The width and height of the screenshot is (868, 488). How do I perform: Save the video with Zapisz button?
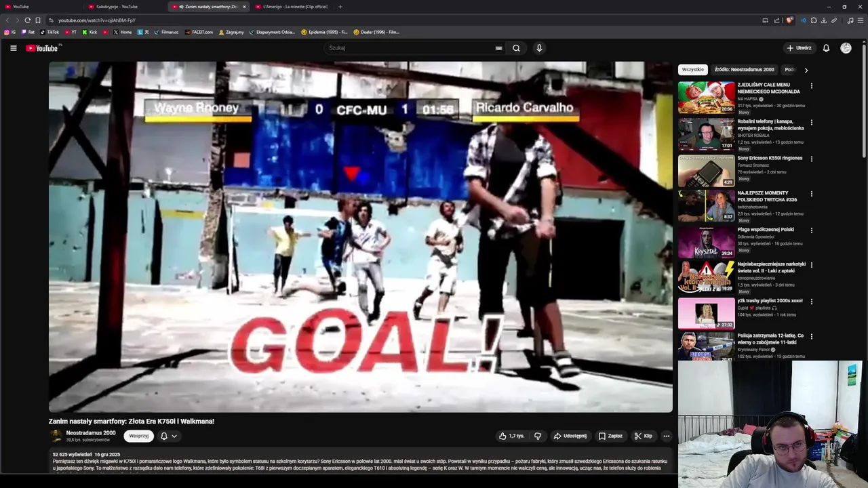click(610, 436)
